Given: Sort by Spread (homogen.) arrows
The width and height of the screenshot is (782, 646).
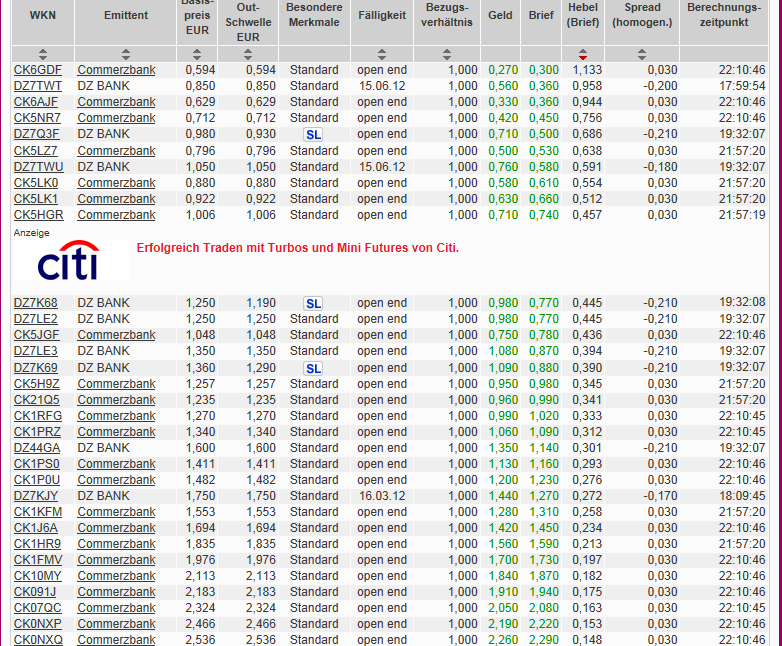Looking at the screenshot, I should click(x=642, y=54).
